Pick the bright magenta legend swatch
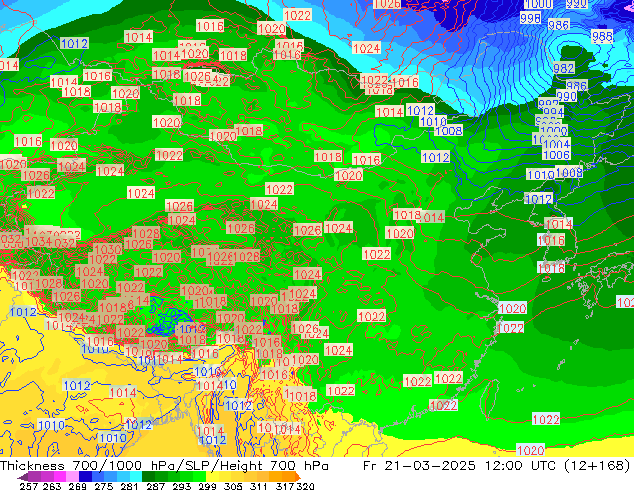The image size is (634, 490). point(60,477)
